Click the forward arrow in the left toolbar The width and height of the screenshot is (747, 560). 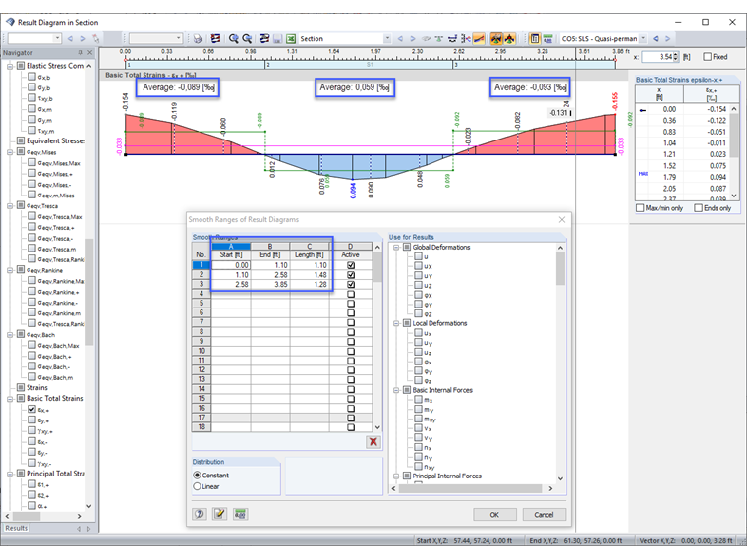click(82, 39)
